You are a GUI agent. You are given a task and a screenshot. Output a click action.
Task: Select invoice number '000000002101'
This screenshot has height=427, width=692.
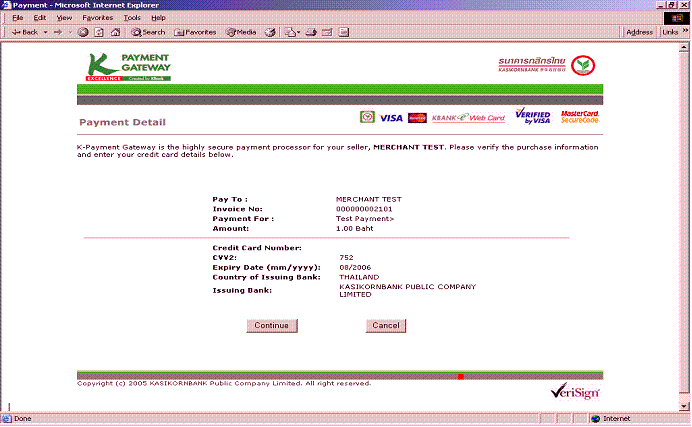click(364, 209)
